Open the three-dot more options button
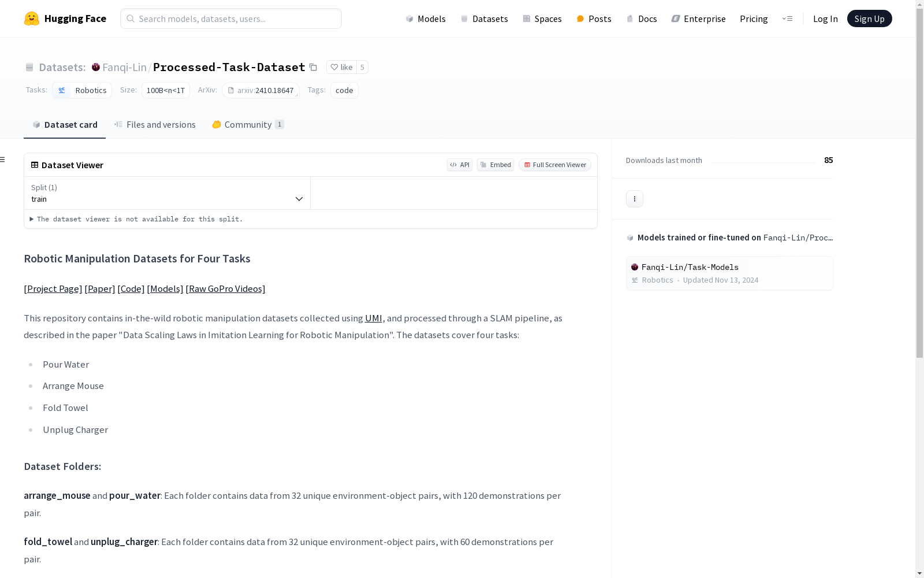This screenshot has width=924, height=578. pos(635,199)
